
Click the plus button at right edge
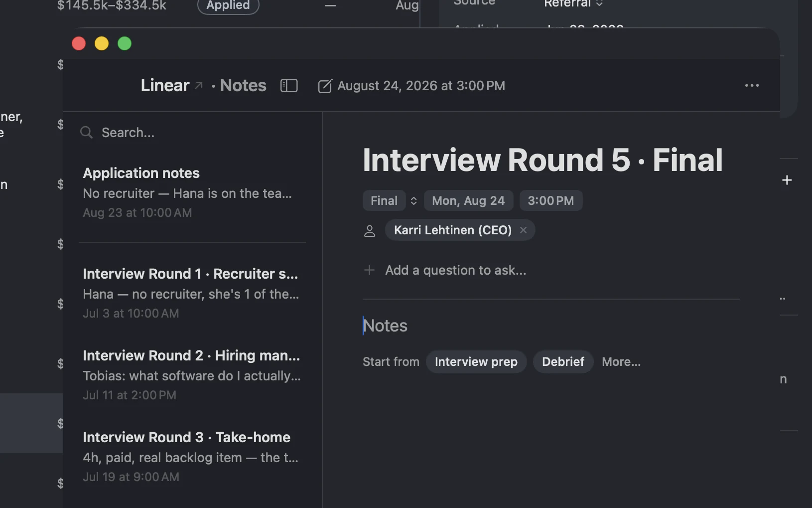tap(787, 180)
